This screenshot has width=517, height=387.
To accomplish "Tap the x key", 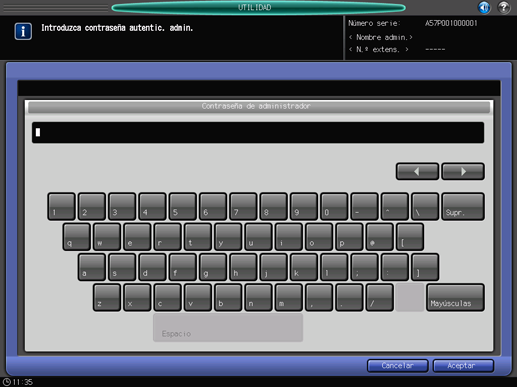I will coord(137,297).
